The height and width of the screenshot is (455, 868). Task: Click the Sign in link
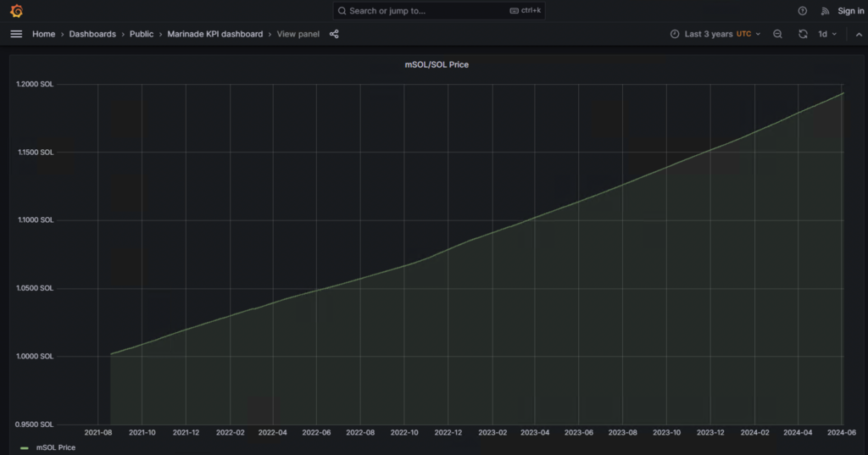pyautogui.click(x=850, y=11)
